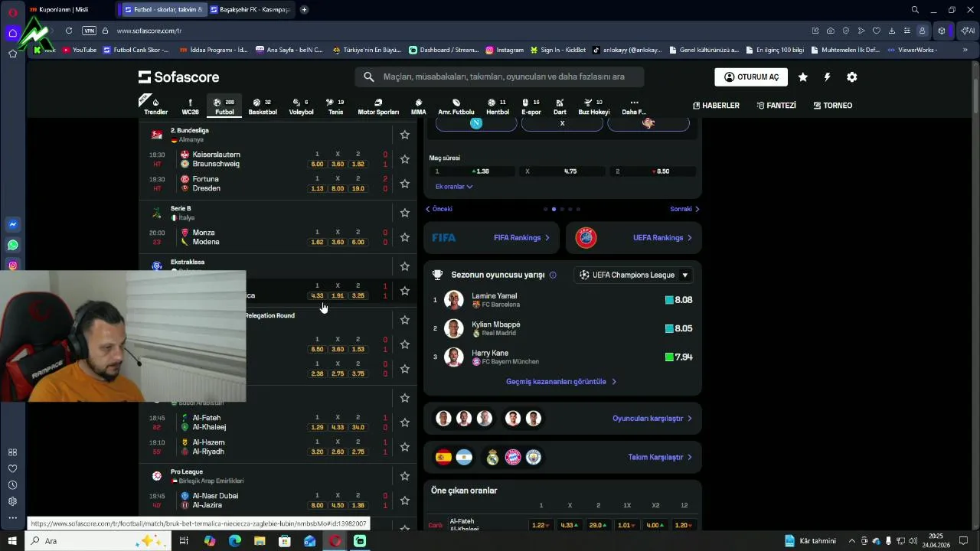Click the browser address bar URL
The image size is (980, 551).
pos(149,31)
